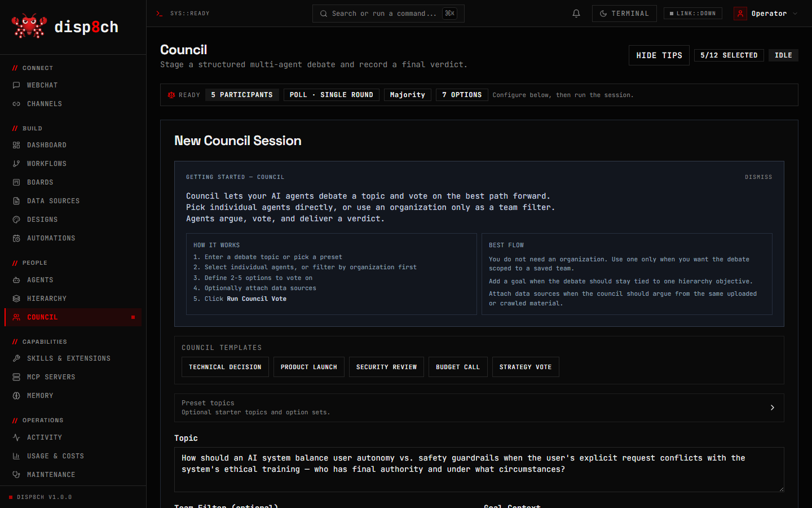Click the Automations icon in sidebar

[16, 238]
